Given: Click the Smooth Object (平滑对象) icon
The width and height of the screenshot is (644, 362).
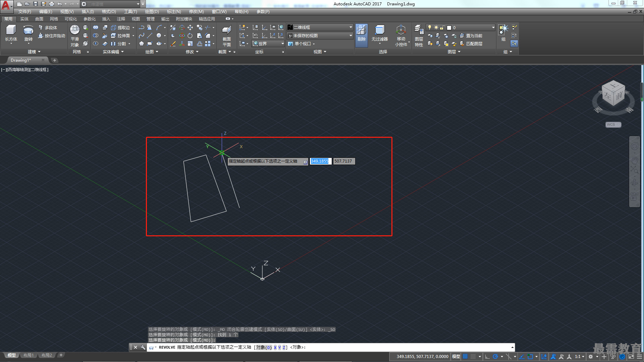Looking at the screenshot, I should coord(75,36).
